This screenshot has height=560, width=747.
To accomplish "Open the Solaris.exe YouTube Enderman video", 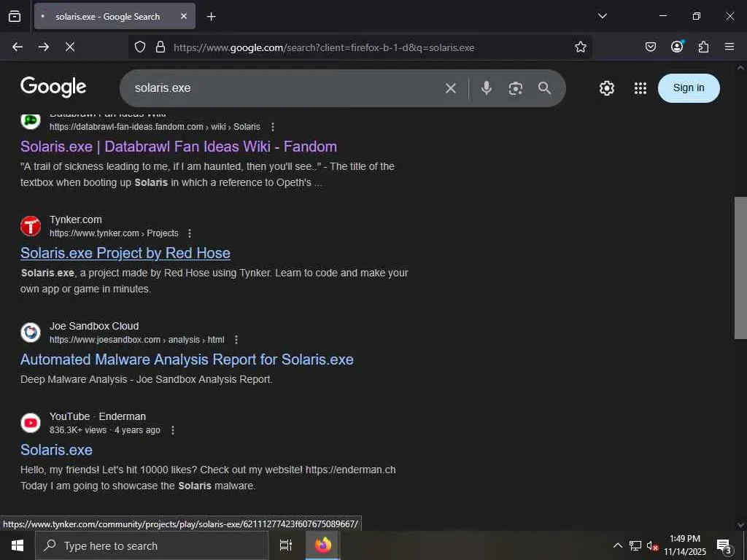I will tap(56, 450).
